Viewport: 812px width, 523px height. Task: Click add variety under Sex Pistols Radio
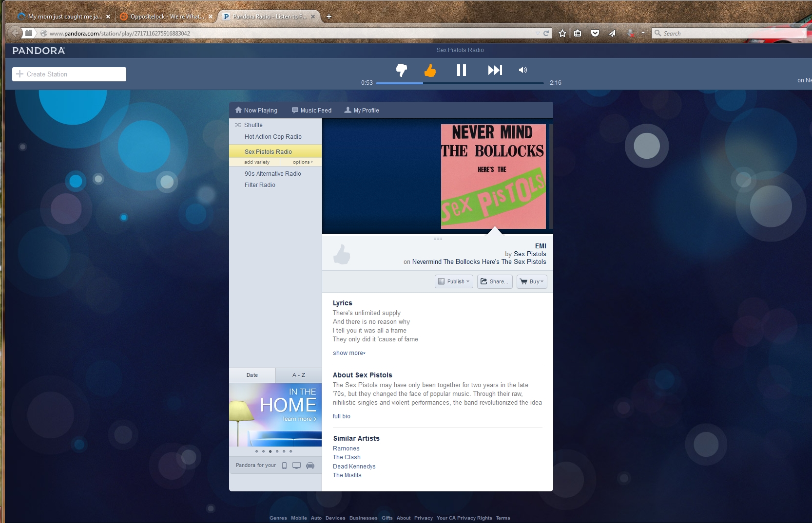coord(257,162)
